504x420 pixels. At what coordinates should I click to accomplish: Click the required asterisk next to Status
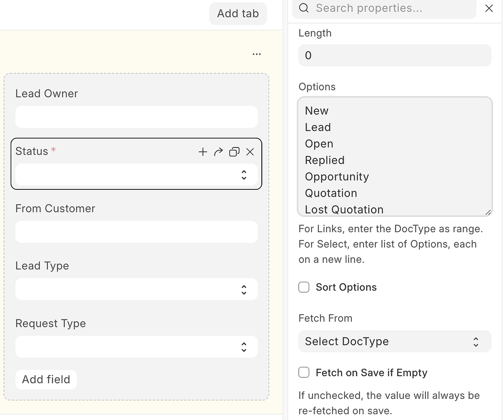tap(54, 149)
